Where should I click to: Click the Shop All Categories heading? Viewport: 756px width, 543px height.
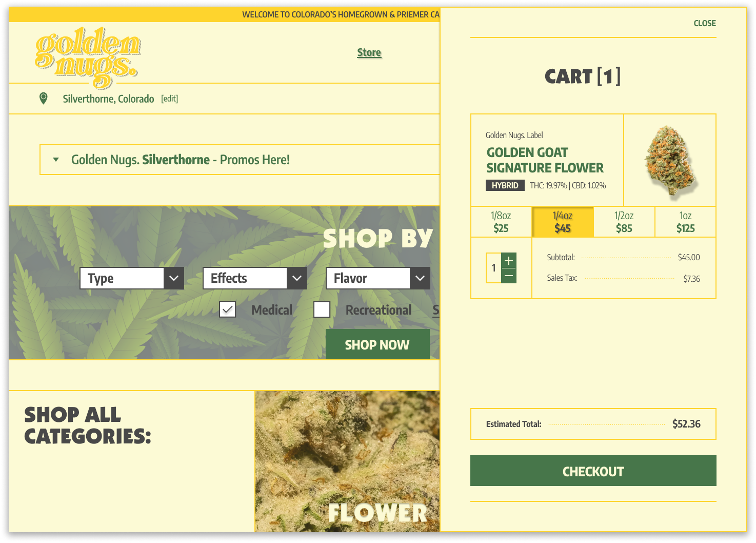coord(88,425)
